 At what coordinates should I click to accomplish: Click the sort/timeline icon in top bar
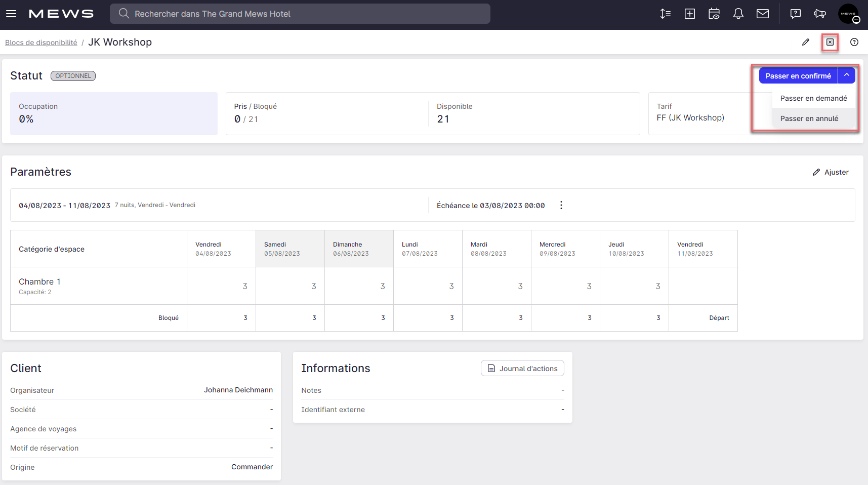click(x=666, y=14)
